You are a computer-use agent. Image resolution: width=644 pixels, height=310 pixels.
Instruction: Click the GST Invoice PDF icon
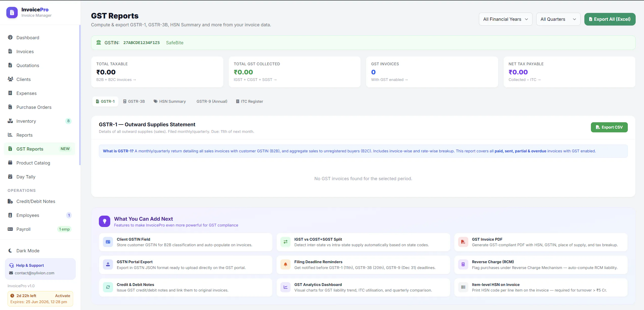(463, 242)
